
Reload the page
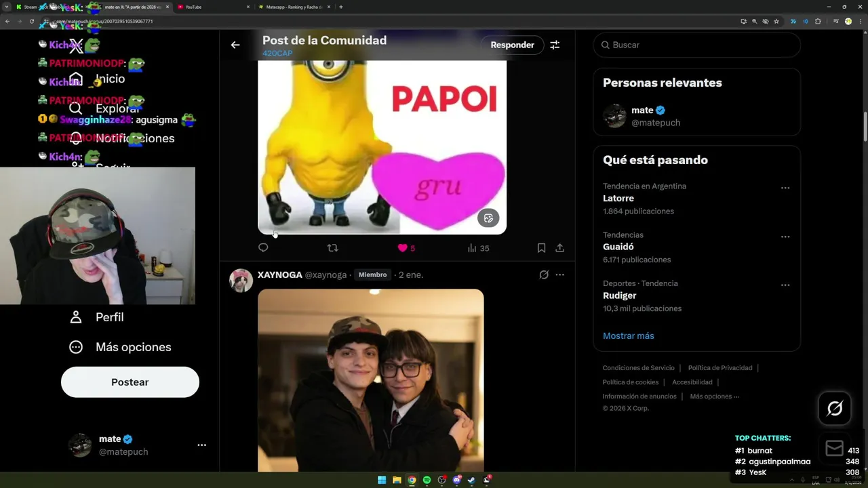[x=31, y=21]
